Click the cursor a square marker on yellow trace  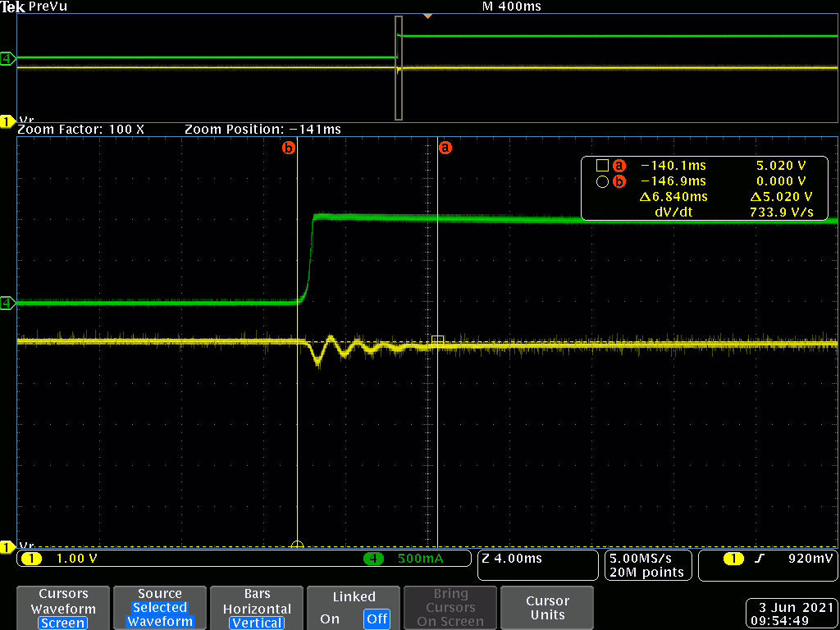pyautogui.click(x=438, y=342)
